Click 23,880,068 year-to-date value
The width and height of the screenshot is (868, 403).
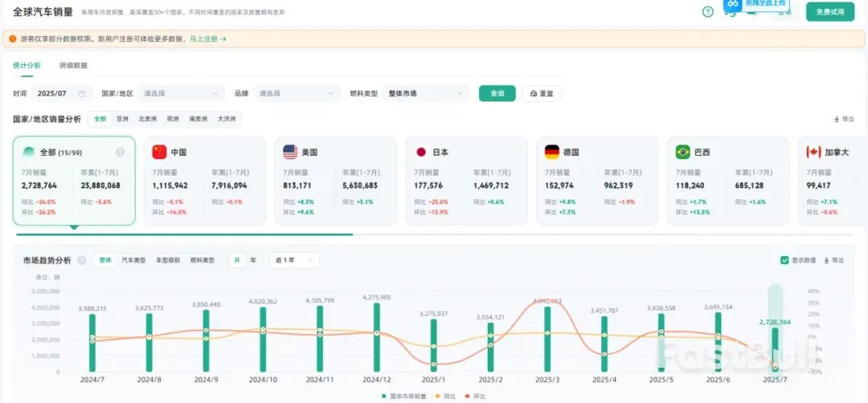[100, 185]
